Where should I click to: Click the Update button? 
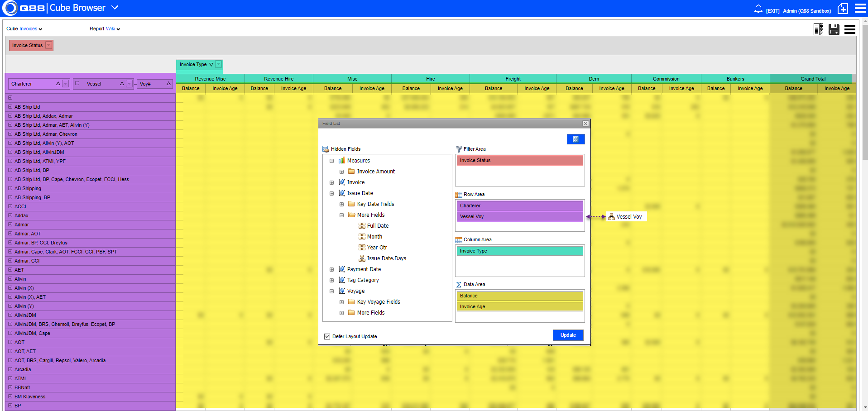[x=568, y=335]
